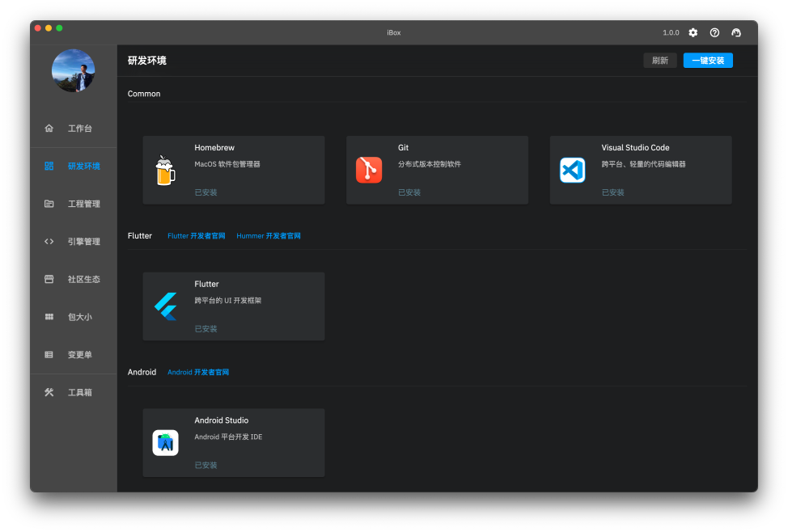
Task: Click the user avatar photo
Action: tap(74, 70)
